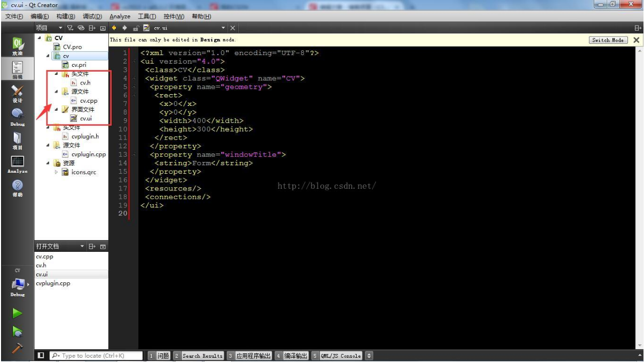The image size is (644, 362).
Task: Open the 设计 (Design) mode
Action: tap(17, 94)
